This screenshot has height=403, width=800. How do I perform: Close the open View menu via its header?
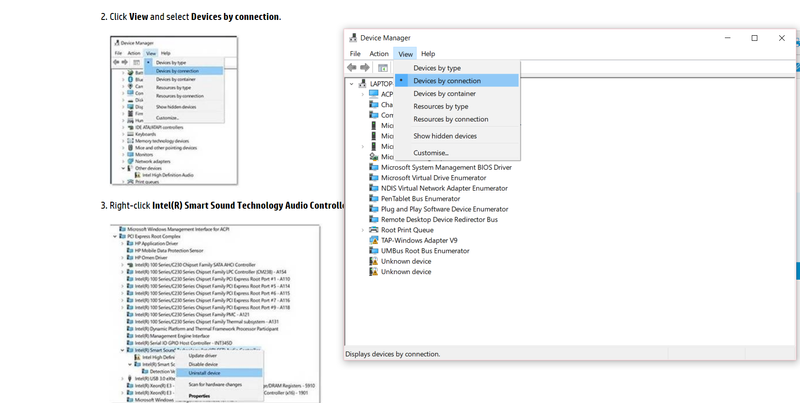coord(406,54)
